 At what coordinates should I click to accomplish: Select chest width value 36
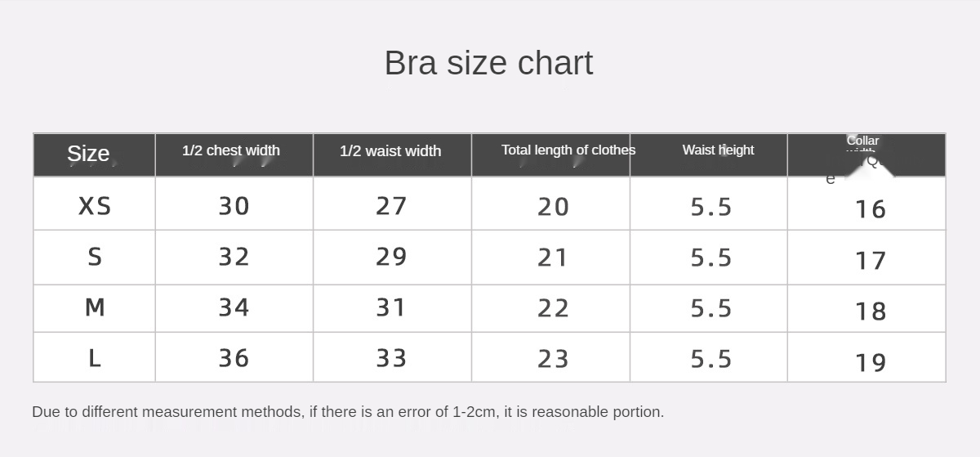coord(234,358)
